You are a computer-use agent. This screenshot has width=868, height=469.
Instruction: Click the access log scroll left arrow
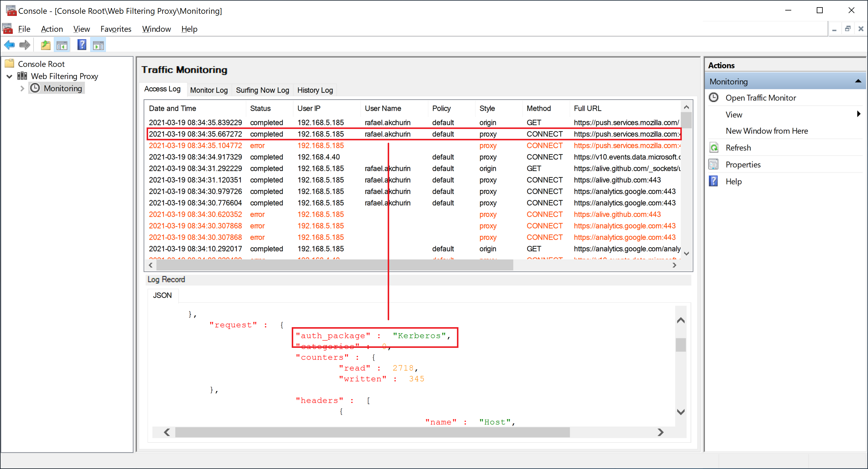pyautogui.click(x=151, y=265)
